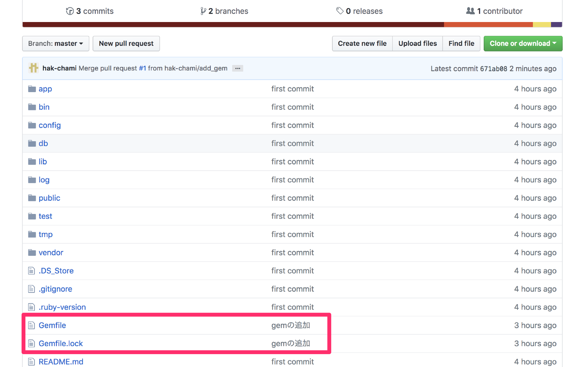Screen dimensions: 588x367
Task: Click the .DS_Store file icon
Action: click(32, 271)
